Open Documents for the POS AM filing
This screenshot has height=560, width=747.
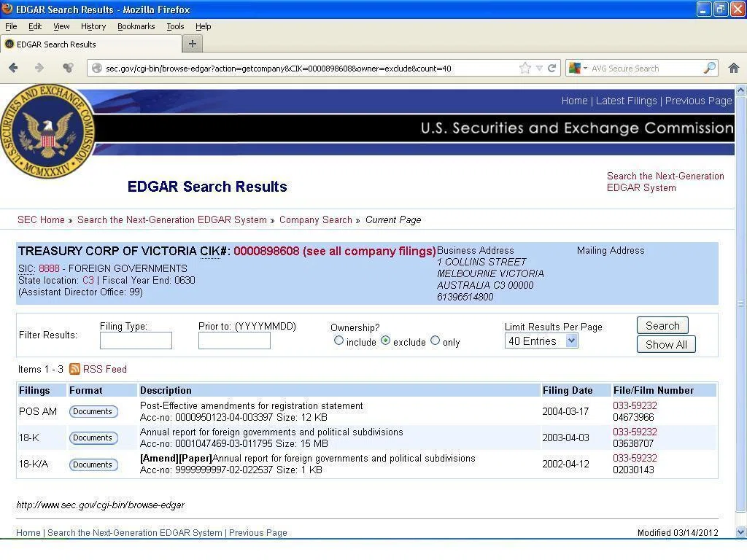(x=93, y=411)
